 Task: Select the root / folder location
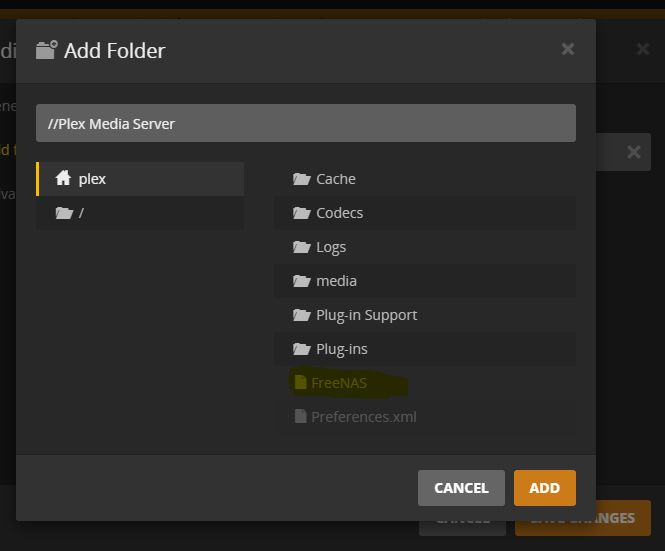[140, 213]
